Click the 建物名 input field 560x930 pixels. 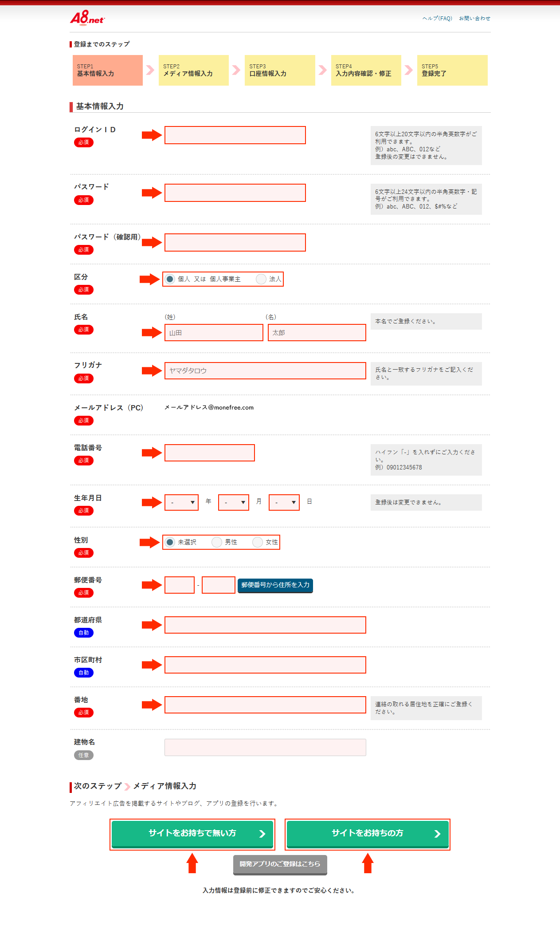(265, 747)
